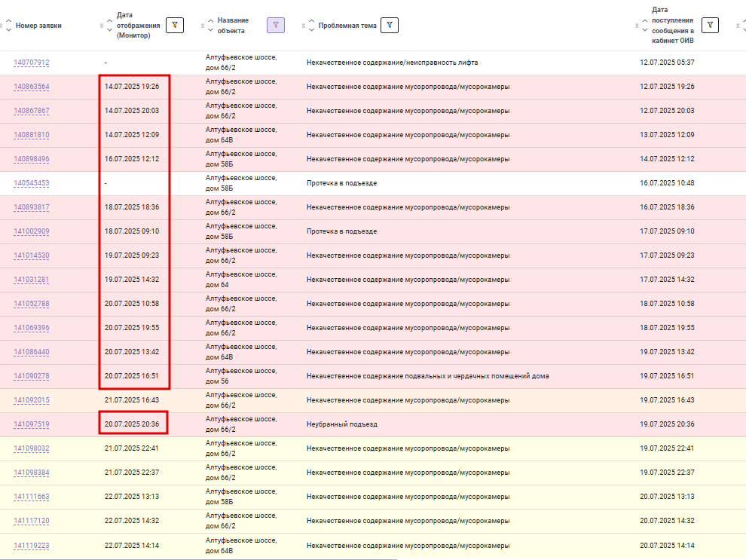Select monitor date 14.07.2025 19:26
The height and width of the screenshot is (560, 746).
(132, 87)
